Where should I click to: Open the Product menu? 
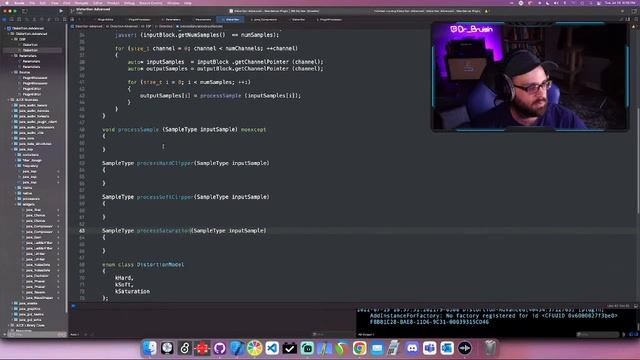pyautogui.click(x=113, y=2)
